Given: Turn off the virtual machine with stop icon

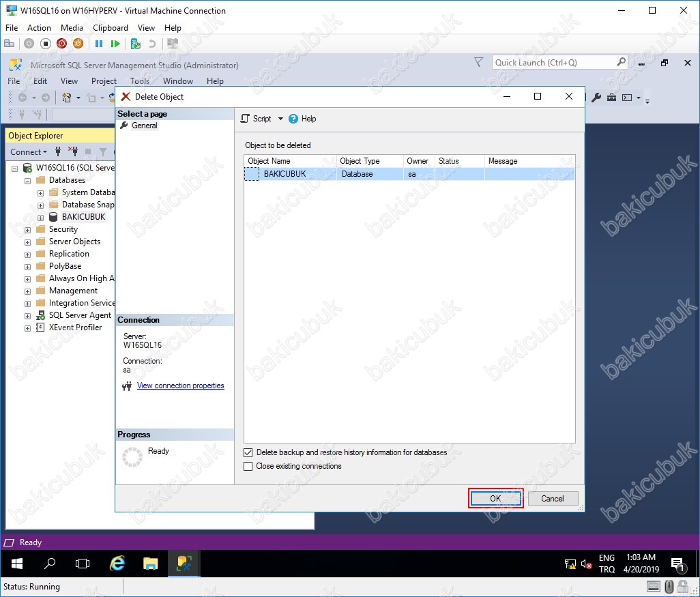Looking at the screenshot, I should click(x=46, y=43).
